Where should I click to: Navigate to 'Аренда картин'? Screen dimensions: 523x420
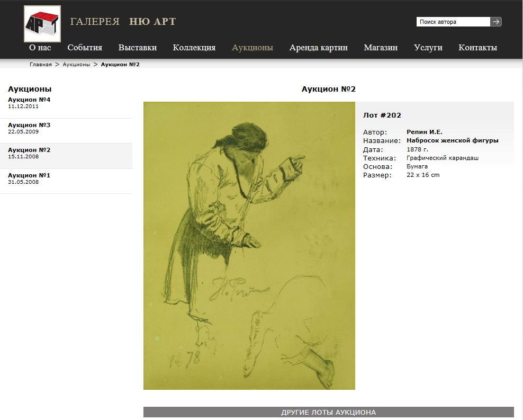point(319,47)
